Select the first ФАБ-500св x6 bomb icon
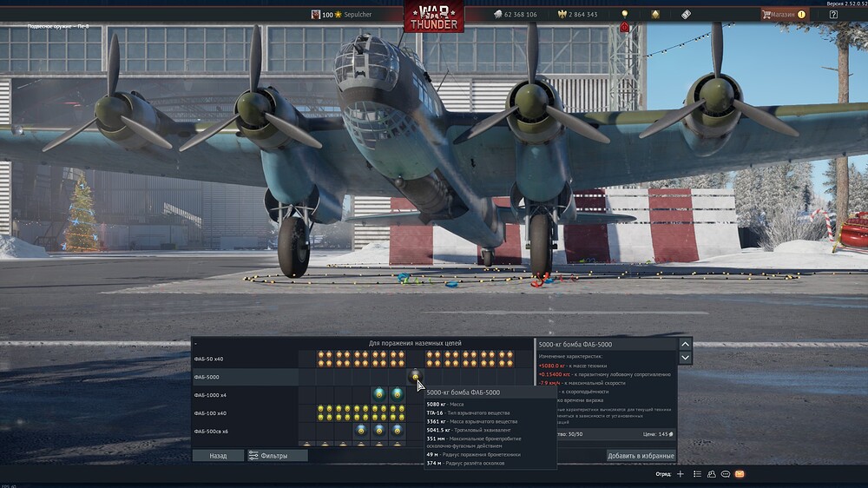This screenshot has width=868, height=488. (x=361, y=431)
